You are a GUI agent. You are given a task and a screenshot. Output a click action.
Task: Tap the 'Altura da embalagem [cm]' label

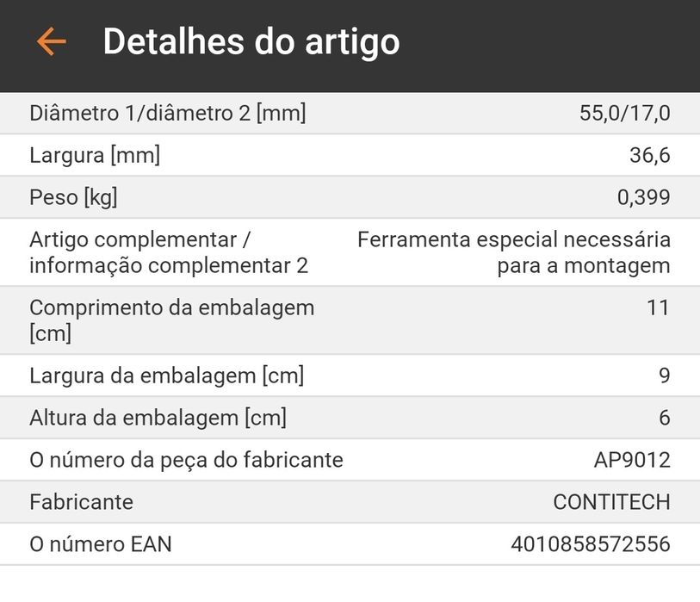pos(158,418)
